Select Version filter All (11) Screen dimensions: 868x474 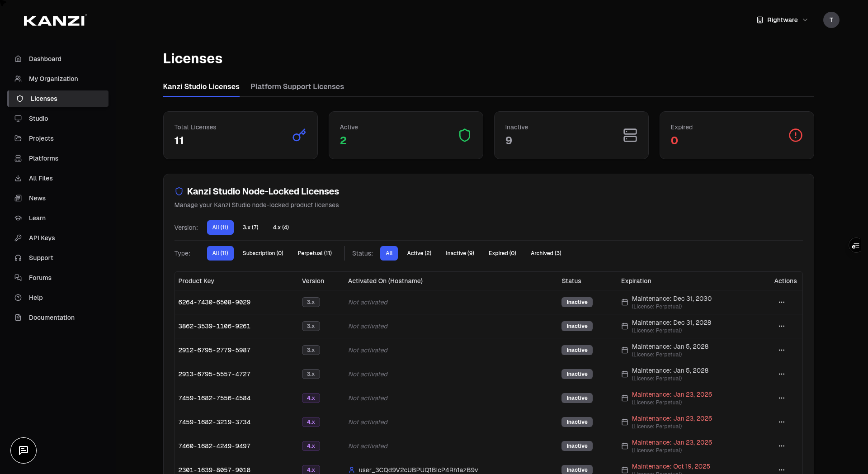click(220, 228)
